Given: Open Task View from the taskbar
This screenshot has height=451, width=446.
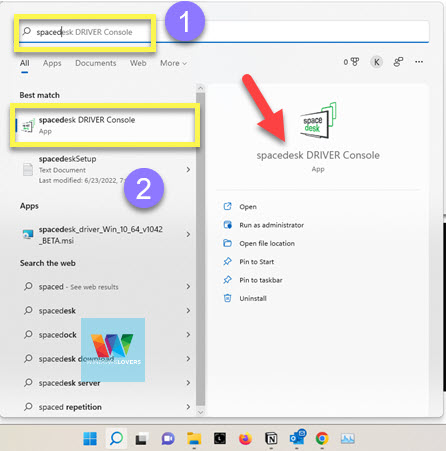Looking at the screenshot, I should [141, 439].
